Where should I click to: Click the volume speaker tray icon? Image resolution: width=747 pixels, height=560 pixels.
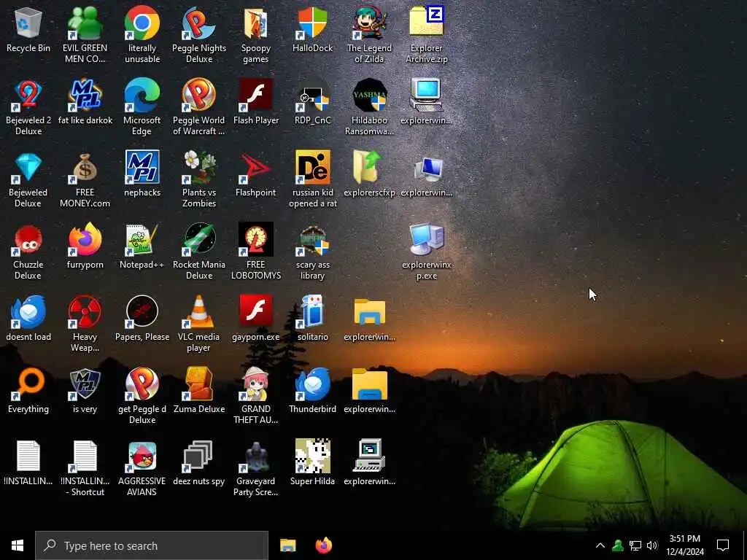click(652, 545)
